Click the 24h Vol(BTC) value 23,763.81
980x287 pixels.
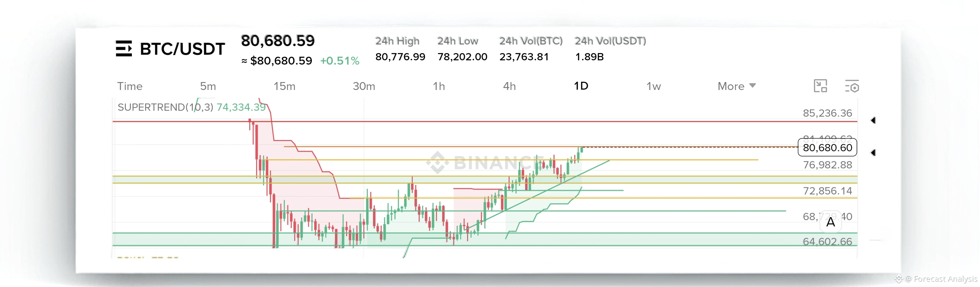524,57
